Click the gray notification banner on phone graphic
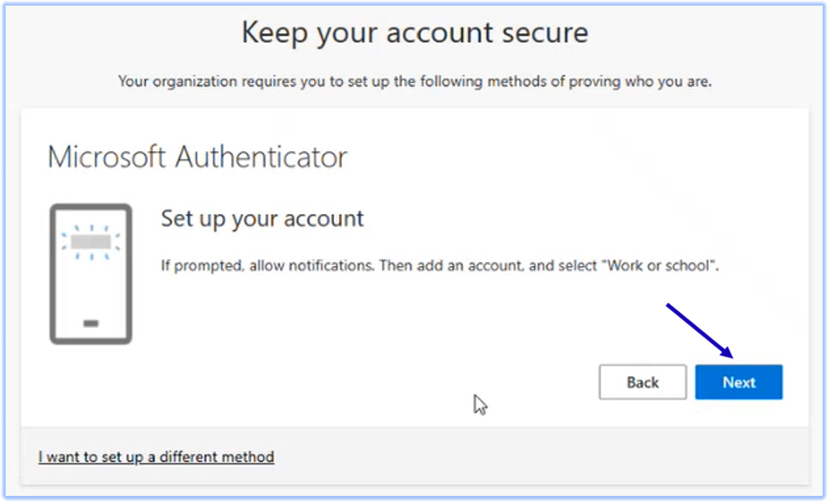 (x=91, y=242)
